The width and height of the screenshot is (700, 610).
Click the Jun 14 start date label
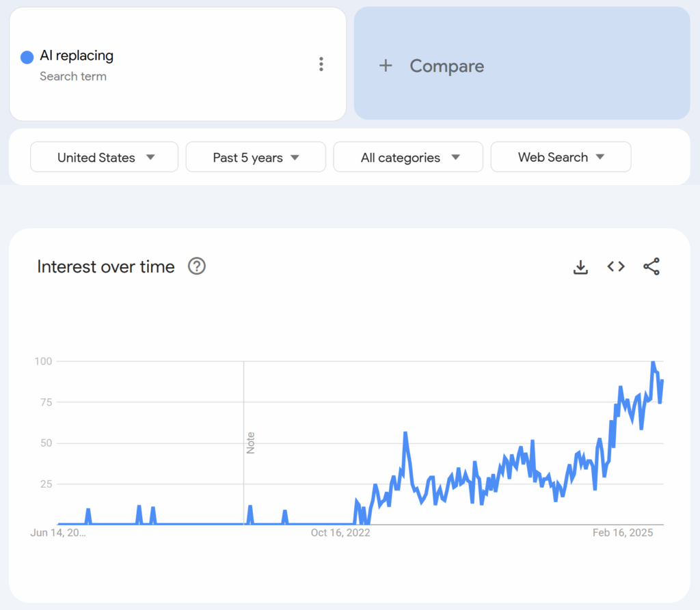point(58,533)
